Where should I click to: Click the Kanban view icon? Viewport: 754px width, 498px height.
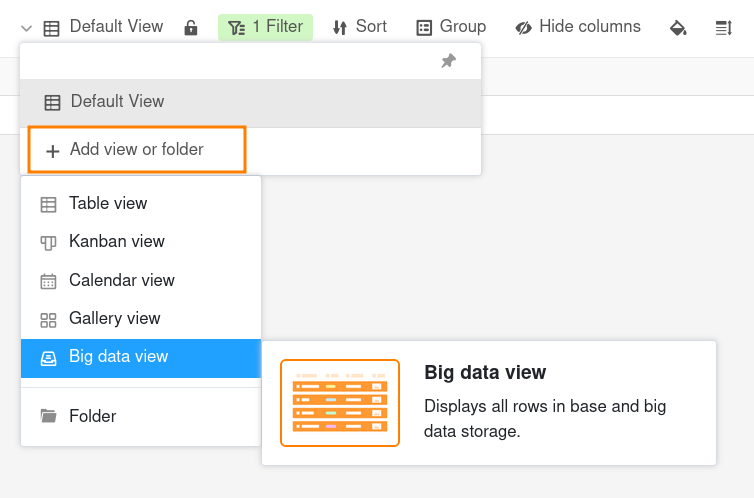[48, 242]
